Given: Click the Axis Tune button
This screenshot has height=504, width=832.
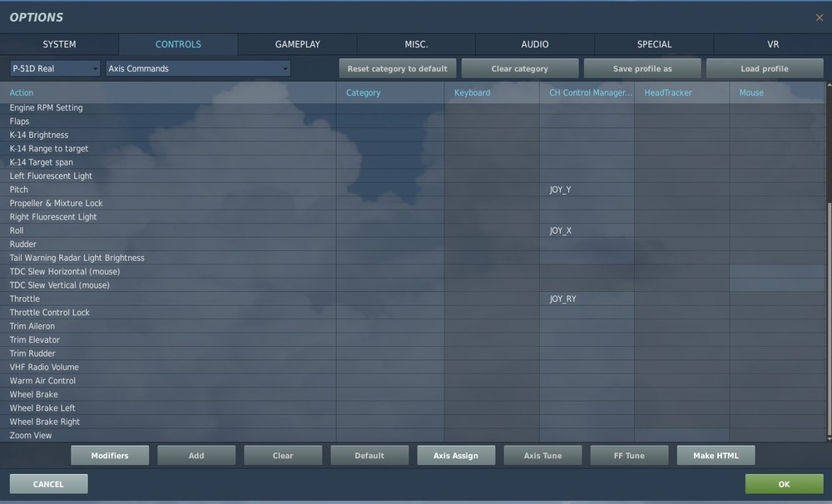Looking at the screenshot, I should (x=542, y=455).
